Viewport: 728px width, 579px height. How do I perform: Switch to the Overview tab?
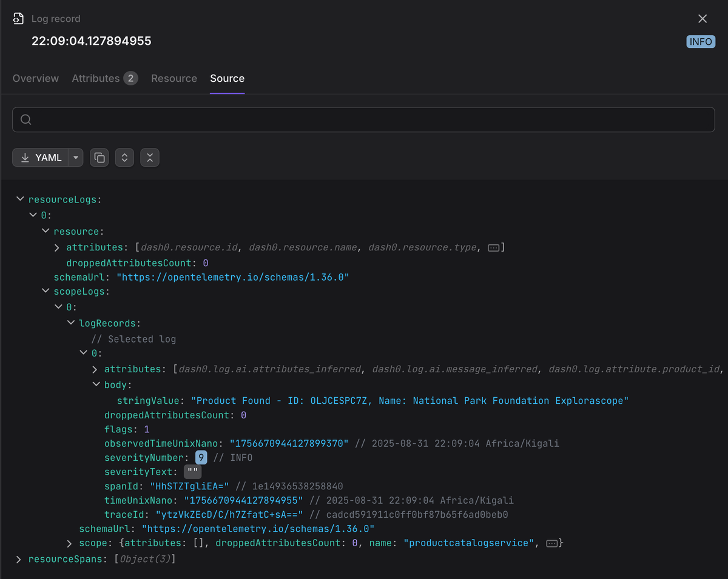click(x=36, y=78)
